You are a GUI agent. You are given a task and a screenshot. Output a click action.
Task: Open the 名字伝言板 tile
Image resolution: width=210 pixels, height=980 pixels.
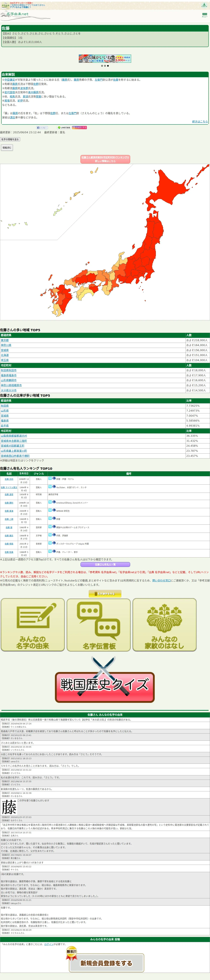tap(99, 625)
